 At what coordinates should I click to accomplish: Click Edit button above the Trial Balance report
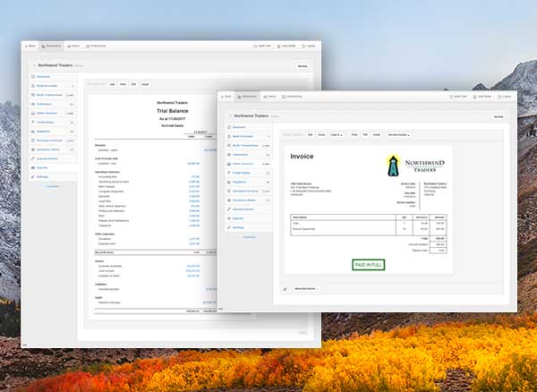click(x=113, y=84)
